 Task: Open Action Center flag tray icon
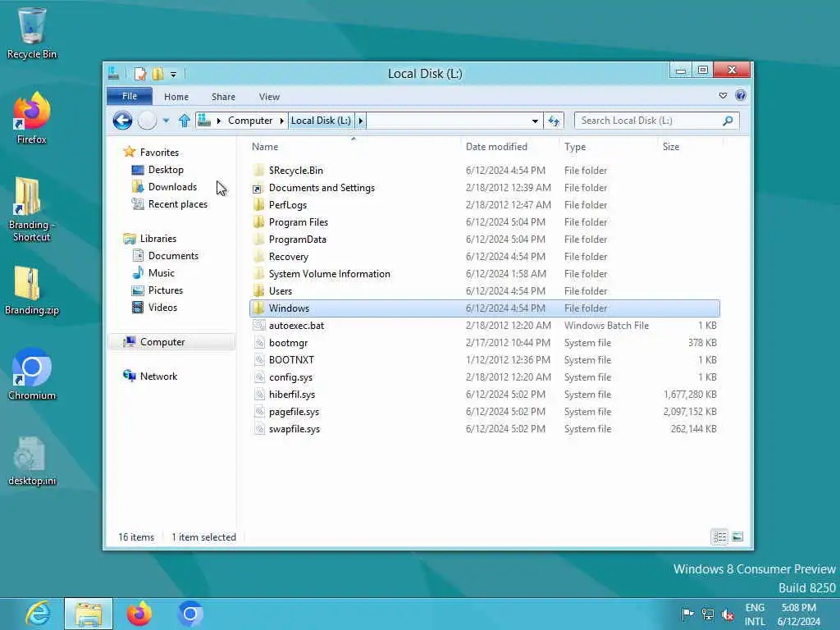click(x=687, y=614)
